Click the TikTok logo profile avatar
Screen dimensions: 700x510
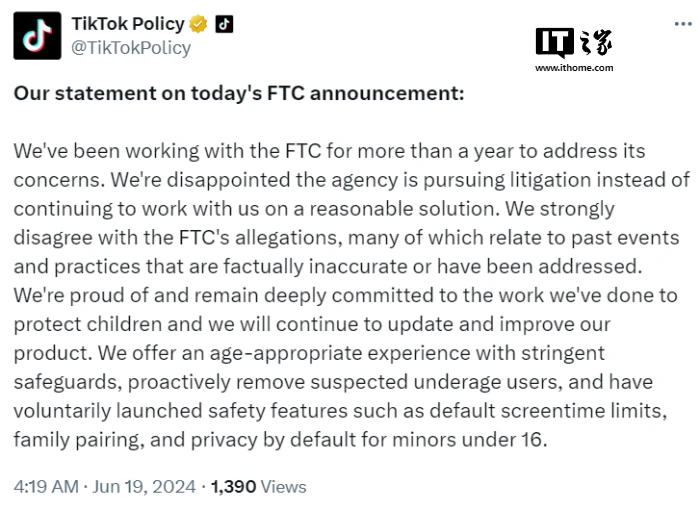pos(36,33)
